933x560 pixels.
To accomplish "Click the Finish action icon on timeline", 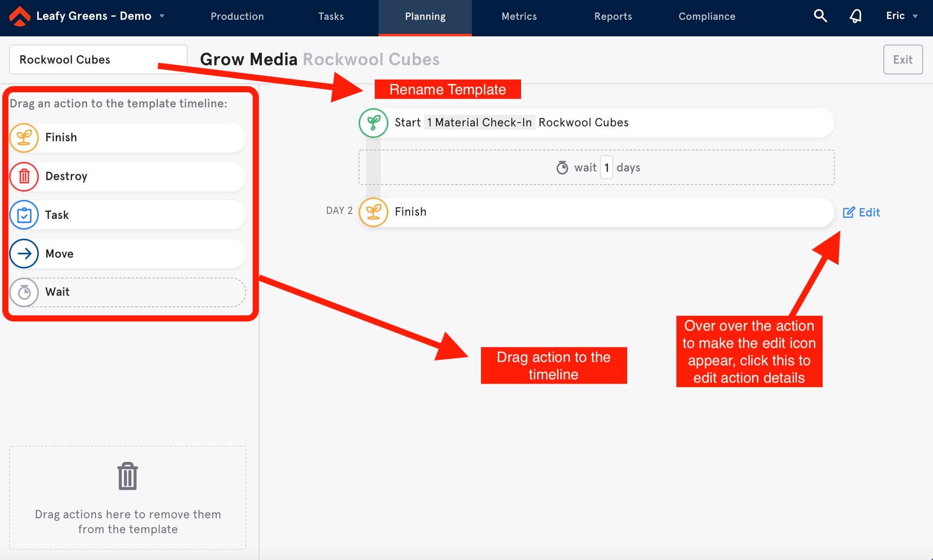I will click(374, 212).
